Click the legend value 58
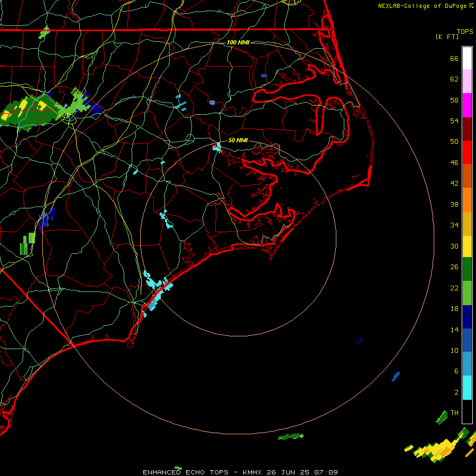 (x=454, y=100)
